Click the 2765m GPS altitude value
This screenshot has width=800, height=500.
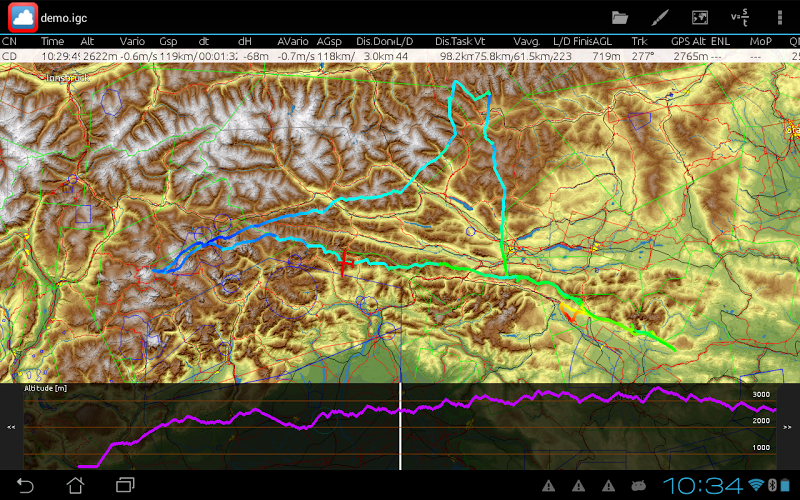[690, 56]
